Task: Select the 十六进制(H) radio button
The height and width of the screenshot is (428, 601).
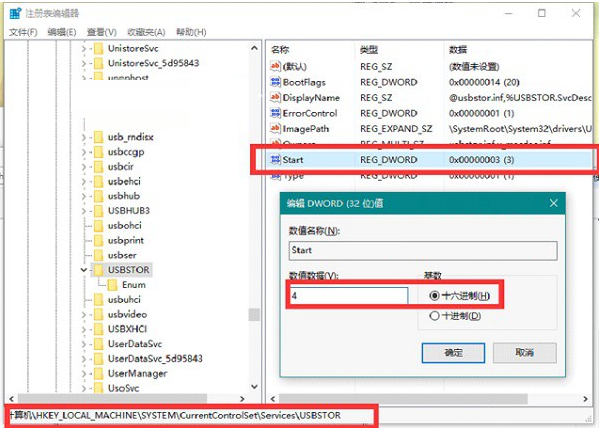Action: point(433,295)
